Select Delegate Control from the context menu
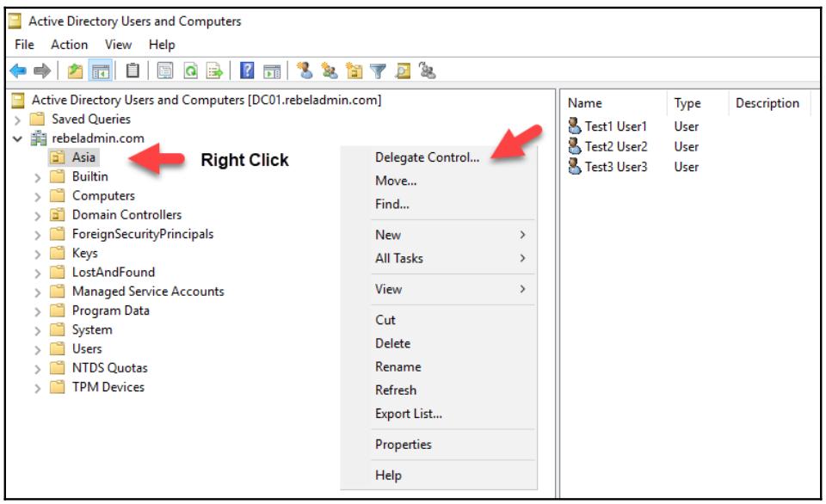Viewport: 826px width, 504px height. click(427, 157)
